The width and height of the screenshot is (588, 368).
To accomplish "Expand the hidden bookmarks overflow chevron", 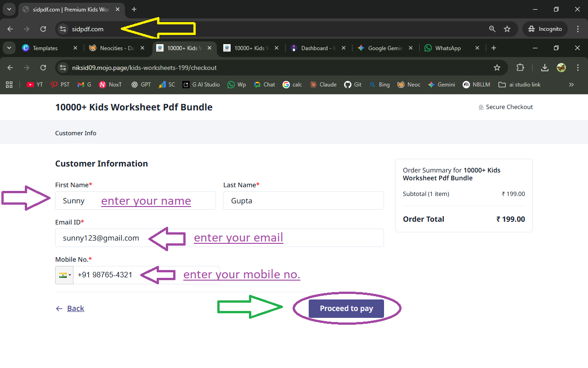I will click(x=571, y=85).
